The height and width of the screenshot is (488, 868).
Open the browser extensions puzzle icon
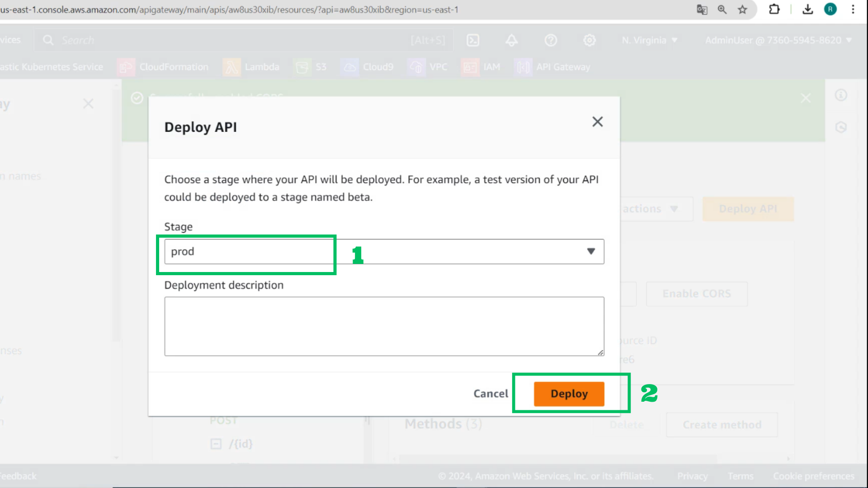pyautogui.click(x=774, y=9)
